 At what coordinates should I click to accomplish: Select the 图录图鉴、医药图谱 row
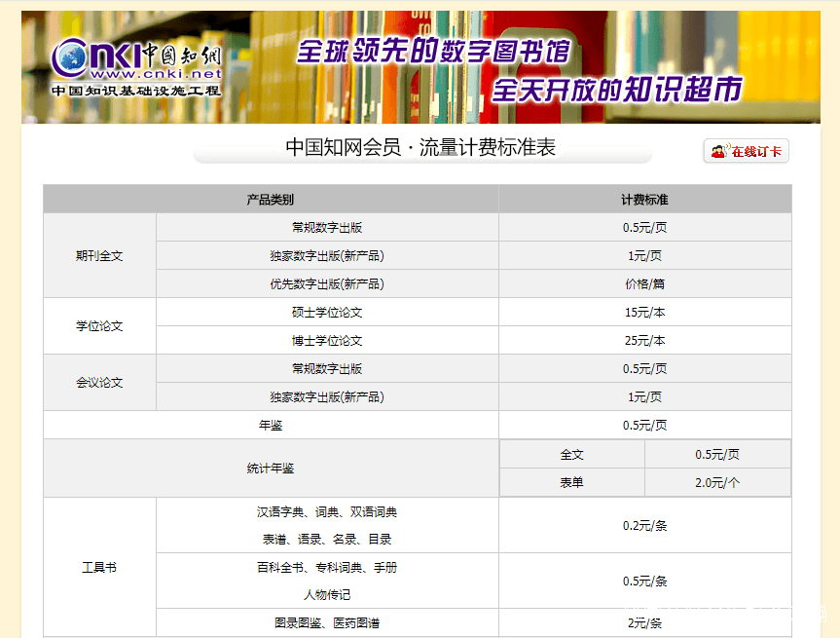point(327,623)
